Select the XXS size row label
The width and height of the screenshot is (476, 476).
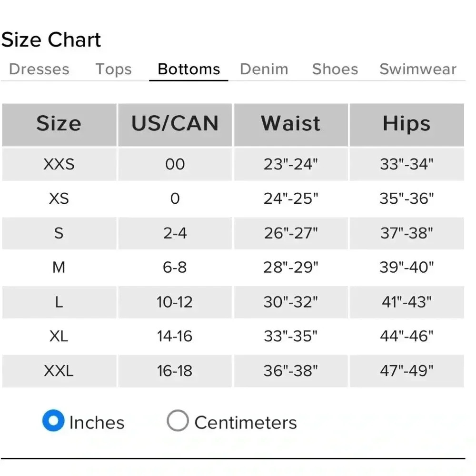coord(59,164)
